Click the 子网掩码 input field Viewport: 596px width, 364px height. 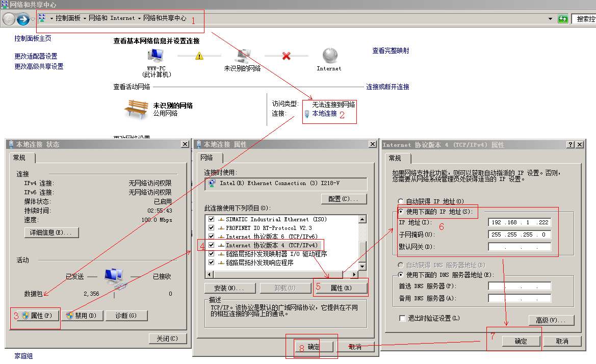pos(520,235)
